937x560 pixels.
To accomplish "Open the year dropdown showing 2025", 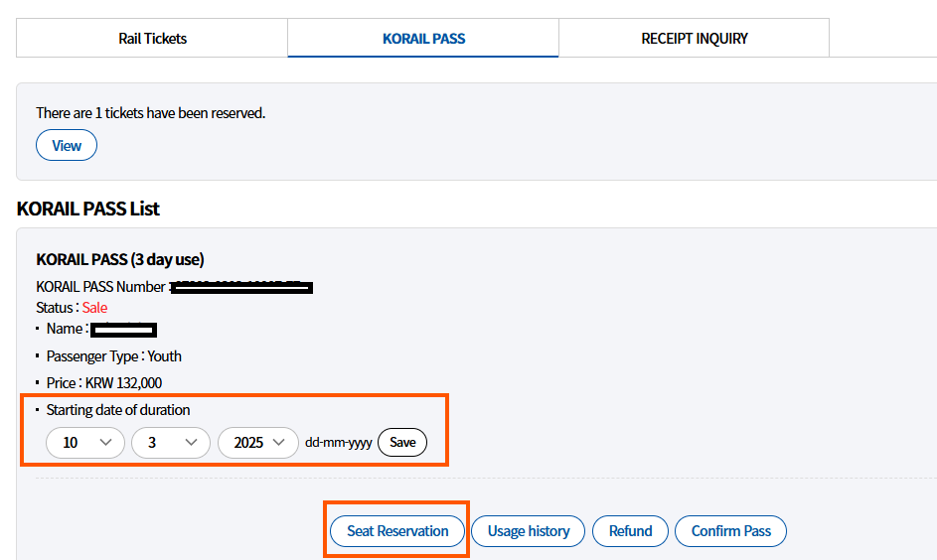I will pos(258,443).
